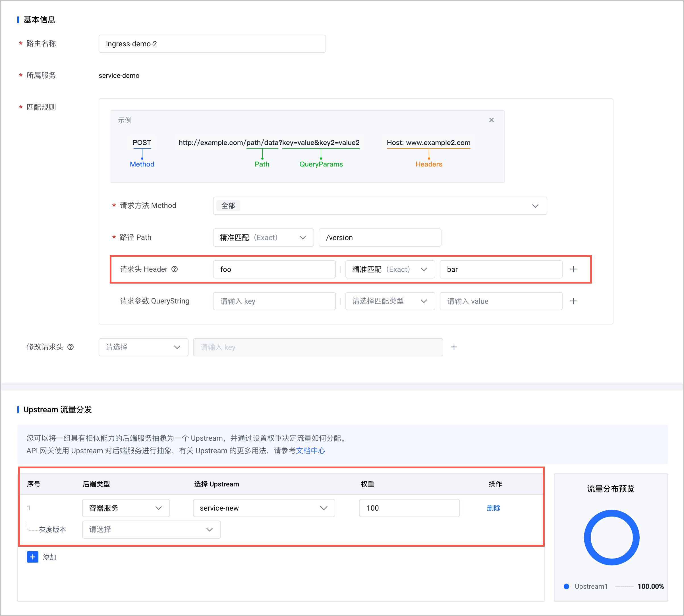This screenshot has height=616, width=684.
Task: Click the 权重 input with 100
Action: click(409, 508)
